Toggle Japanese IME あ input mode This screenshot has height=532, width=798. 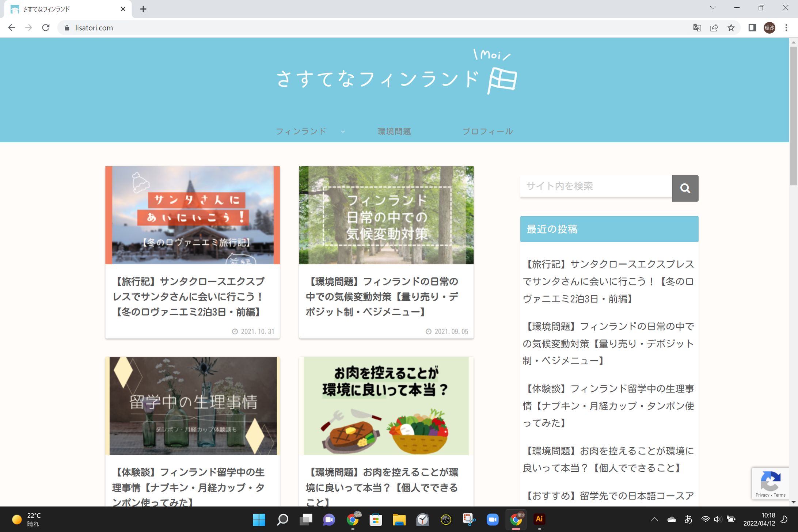(688, 519)
